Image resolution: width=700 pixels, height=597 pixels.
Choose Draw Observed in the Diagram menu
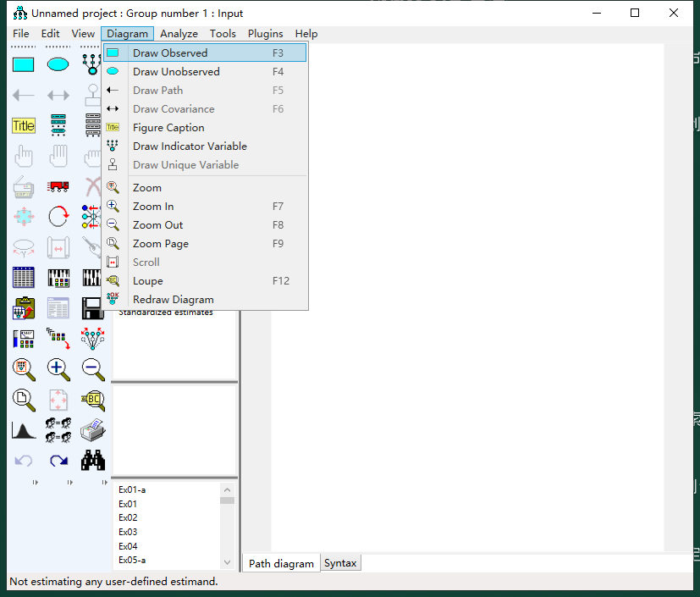tap(205, 53)
